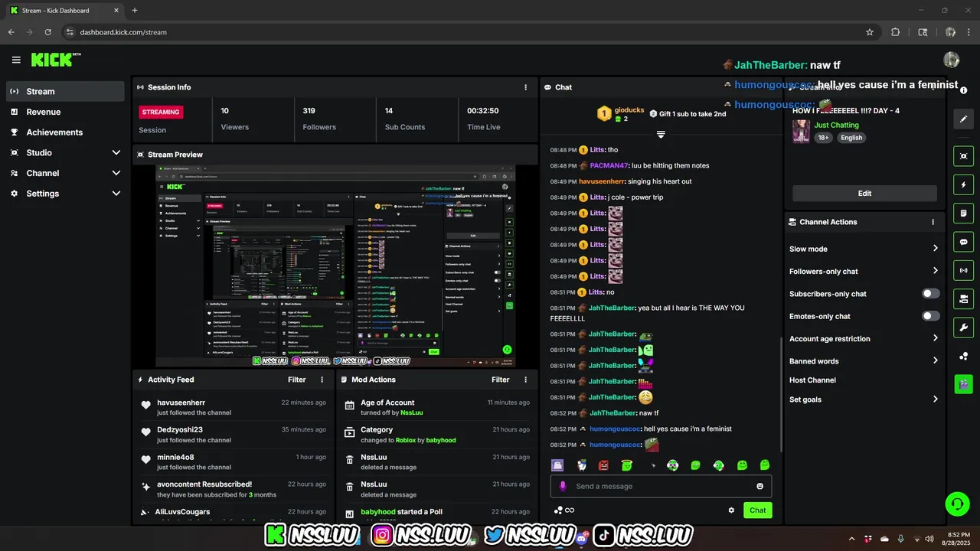Click havuseenherr in Activity Feed
Screen dimensions: 980x551
(x=181, y=403)
